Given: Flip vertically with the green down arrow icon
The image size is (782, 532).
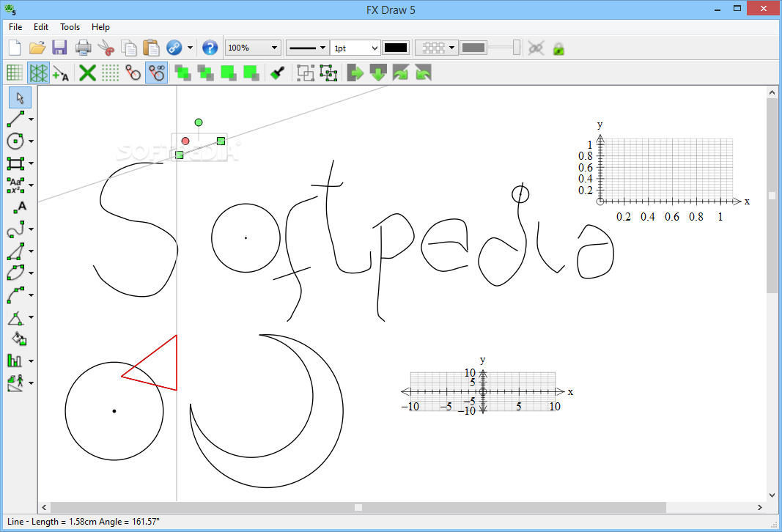Looking at the screenshot, I should tap(378, 73).
